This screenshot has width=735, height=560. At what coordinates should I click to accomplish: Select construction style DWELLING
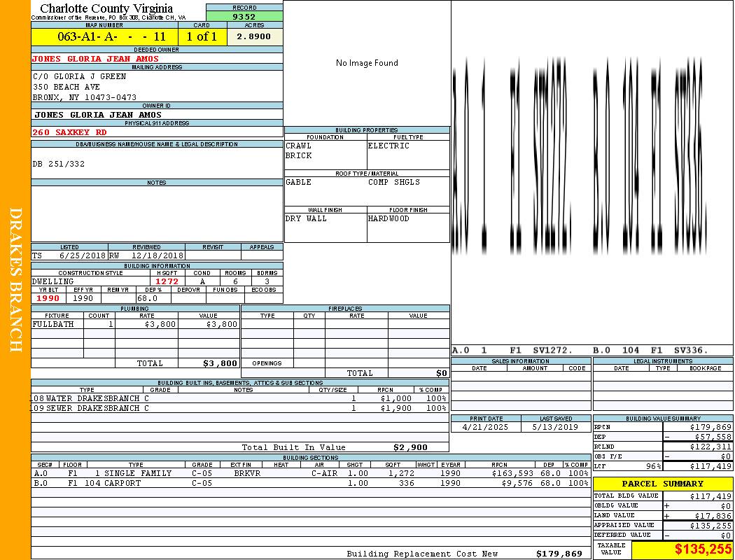pyautogui.click(x=53, y=281)
